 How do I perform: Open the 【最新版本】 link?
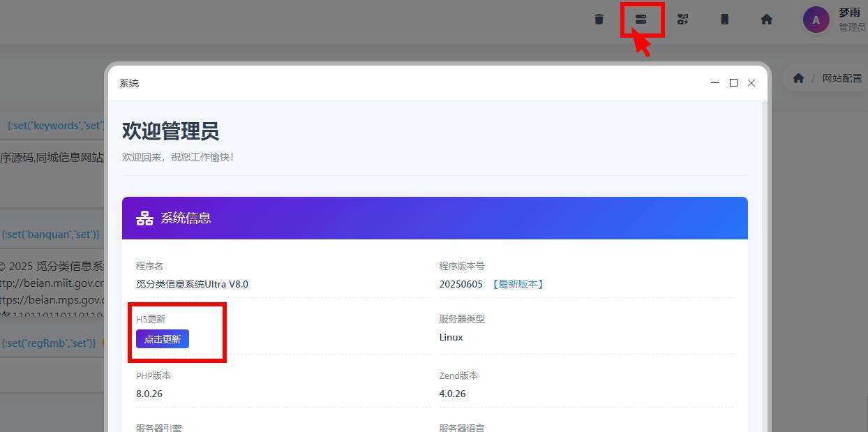tap(517, 284)
